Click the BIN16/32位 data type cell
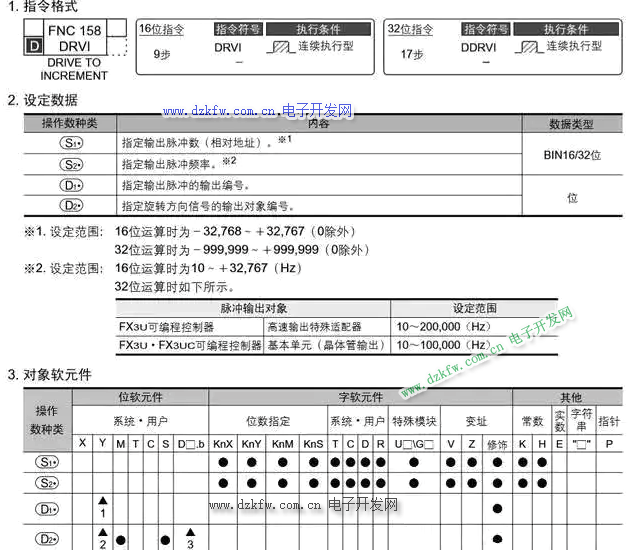Screen dimensions: 634x550 (x=571, y=154)
